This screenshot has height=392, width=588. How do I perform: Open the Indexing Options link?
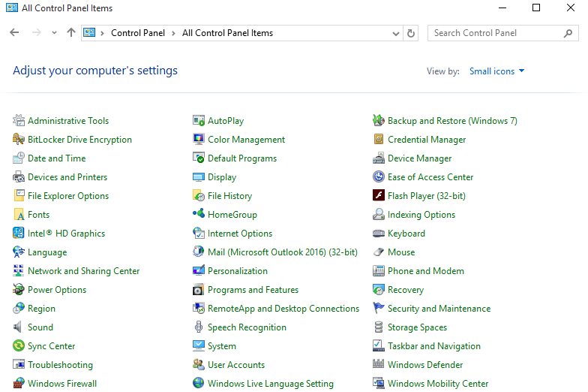421,215
